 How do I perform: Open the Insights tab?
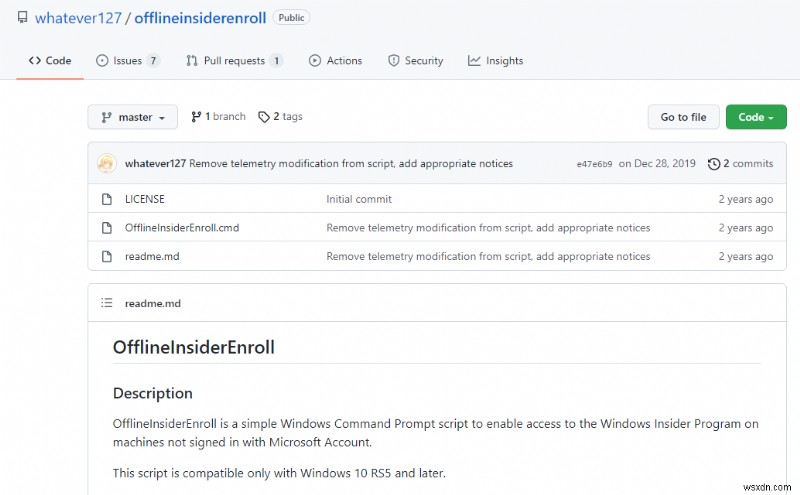495,61
